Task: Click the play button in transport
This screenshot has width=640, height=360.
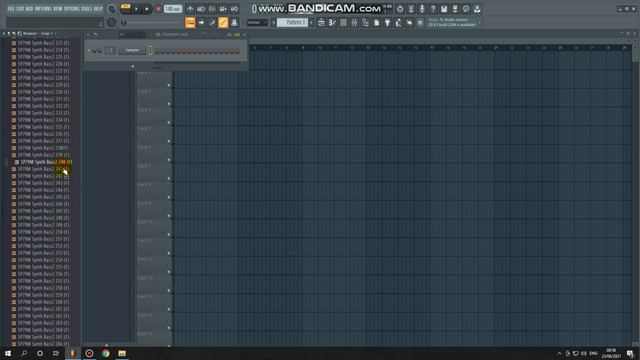Action: click(x=136, y=9)
